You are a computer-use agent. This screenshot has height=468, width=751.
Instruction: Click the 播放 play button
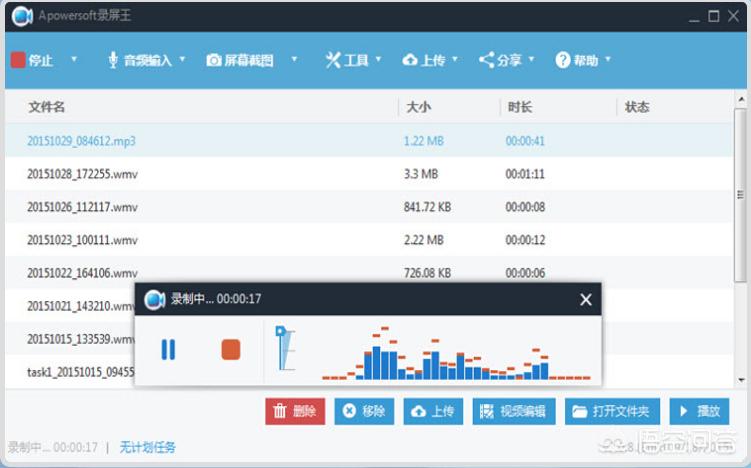click(x=698, y=411)
